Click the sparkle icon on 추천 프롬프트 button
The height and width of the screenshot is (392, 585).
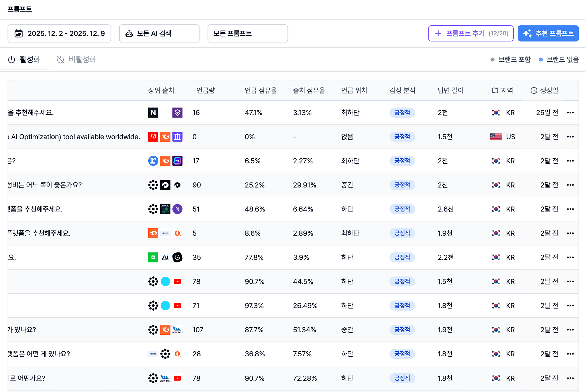pyautogui.click(x=528, y=33)
